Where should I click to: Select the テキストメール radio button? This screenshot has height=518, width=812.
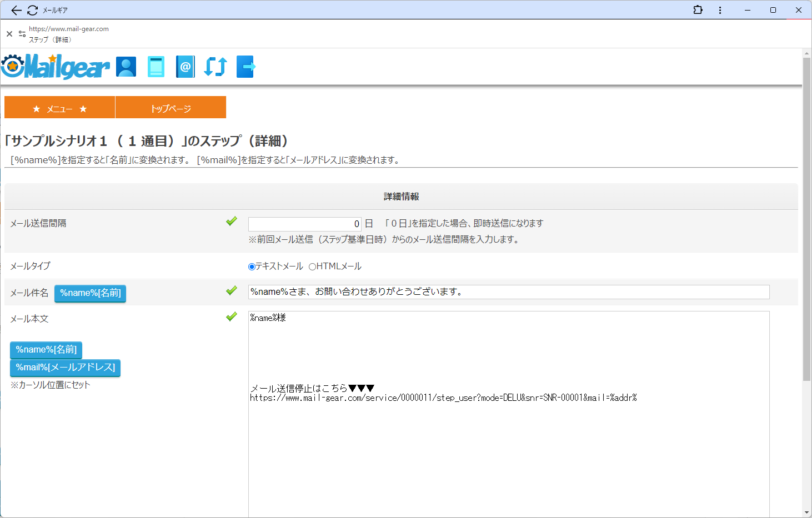pyautogui.click(x=252, y=266)
